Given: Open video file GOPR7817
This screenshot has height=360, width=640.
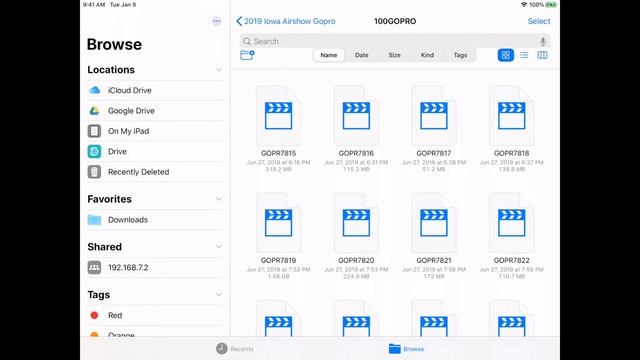Looking at the screenshot, I should click(x=433, y=116).
